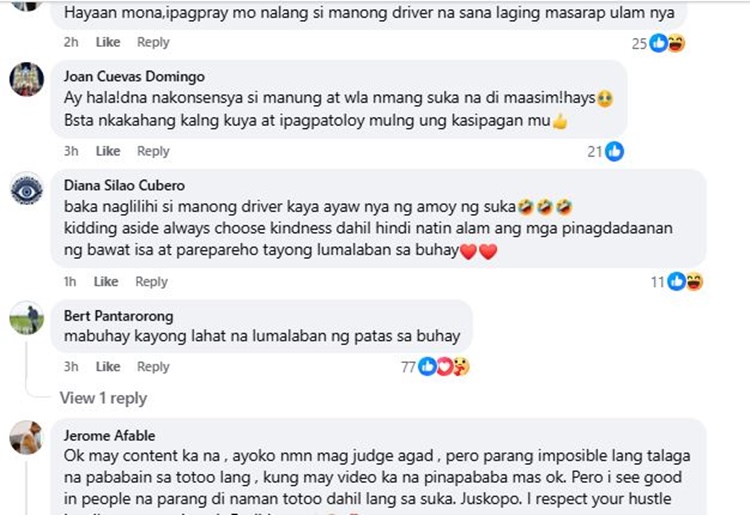Reply to Bert Pantarorong's comment
The image size is (750, 515).
point(153,367)
